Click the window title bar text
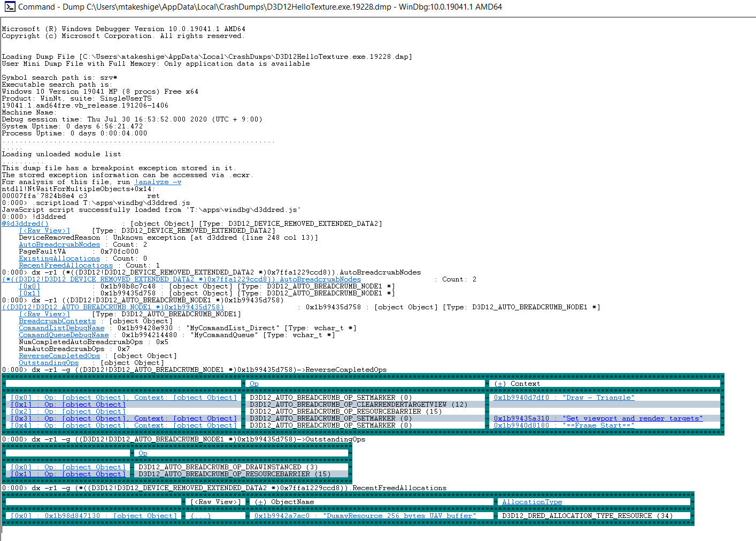The width and height of the screenshot is (756, 541). click(260, 7)
